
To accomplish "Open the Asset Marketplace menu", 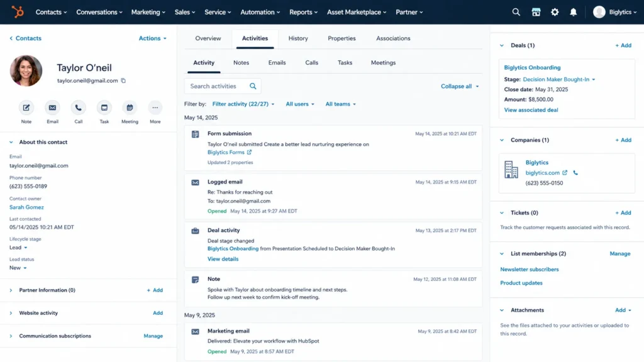I will click(357, 12).
